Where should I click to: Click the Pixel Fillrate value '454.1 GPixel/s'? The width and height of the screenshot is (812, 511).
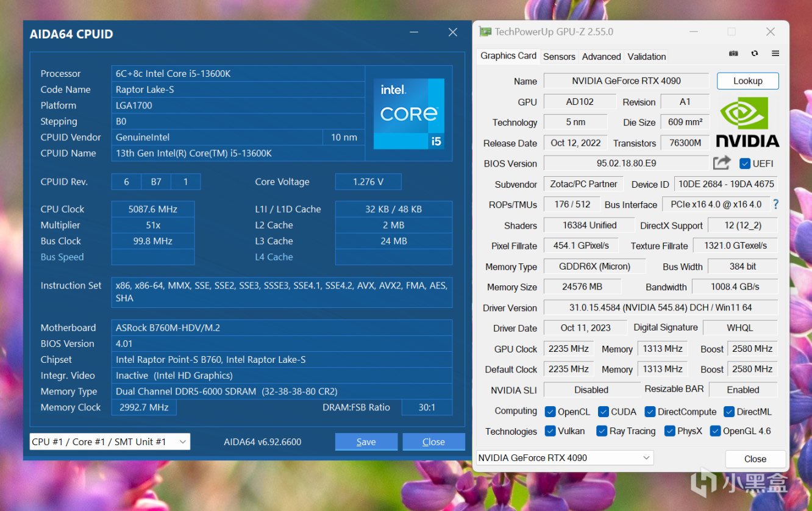(x=581, y=246)
